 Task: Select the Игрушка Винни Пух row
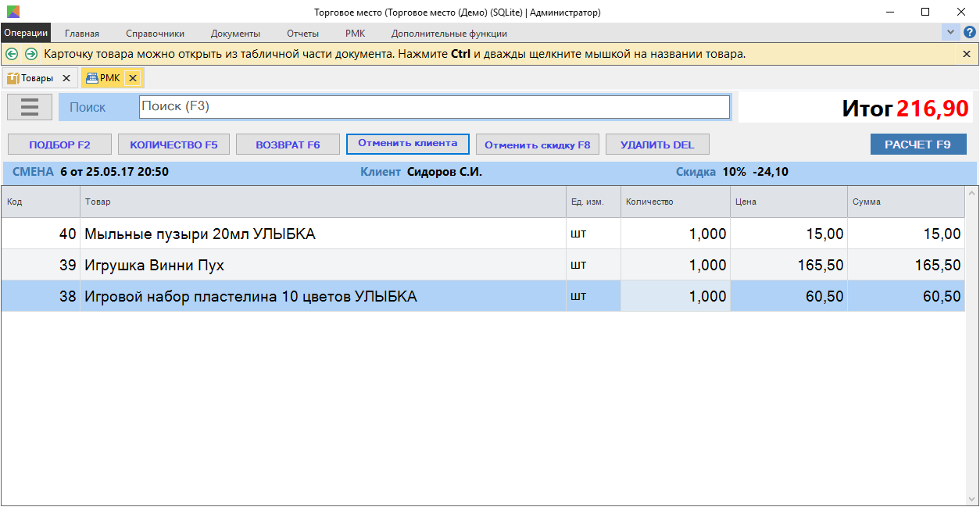pyautogui.click(x=313, y=265)
